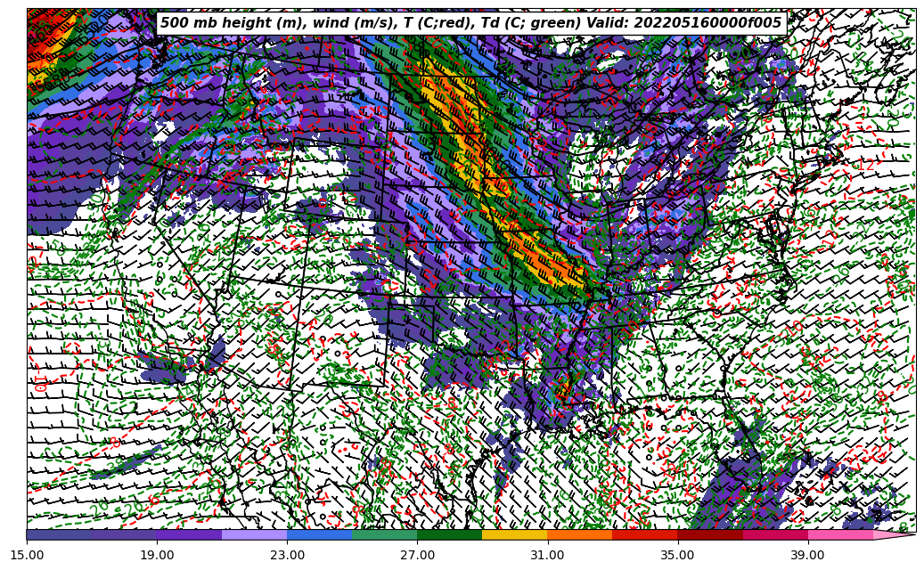This screenshot has width=924, height=570.
Task: Select the golden yellow colorbar segment before 31.00
Action: (514, 534)
